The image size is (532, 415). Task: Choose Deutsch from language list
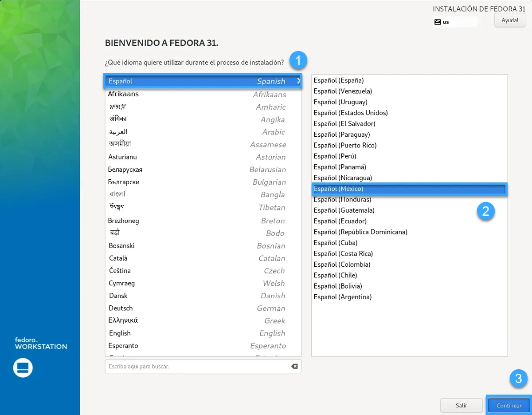coord(121,308)
